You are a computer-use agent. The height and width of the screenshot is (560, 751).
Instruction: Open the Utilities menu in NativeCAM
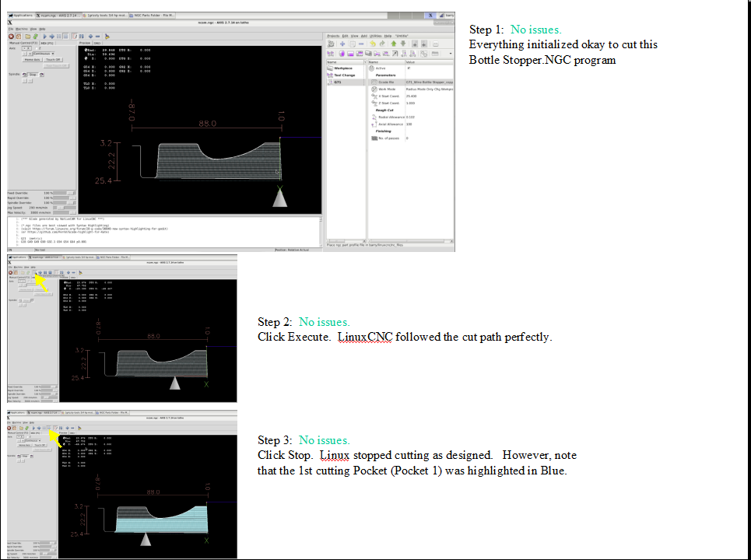point(375,36)
